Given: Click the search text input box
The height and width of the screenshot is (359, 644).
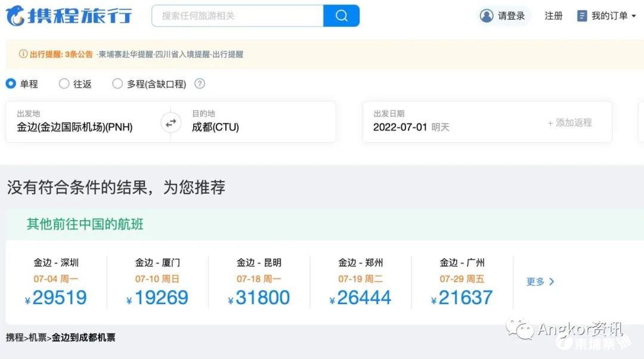Looking at the screenshot, I should (x=238, y=16).
